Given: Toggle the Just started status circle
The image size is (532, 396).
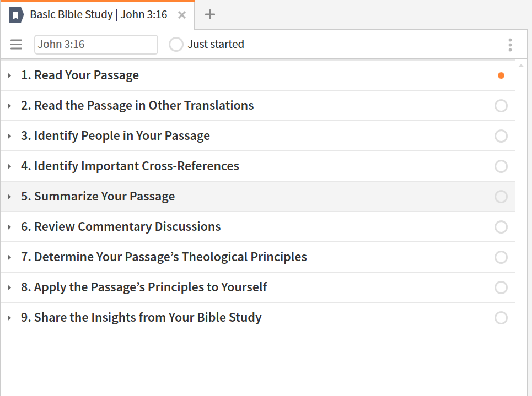Looking at the screenshot, I should pyautogui.click(x=176, y=45).
